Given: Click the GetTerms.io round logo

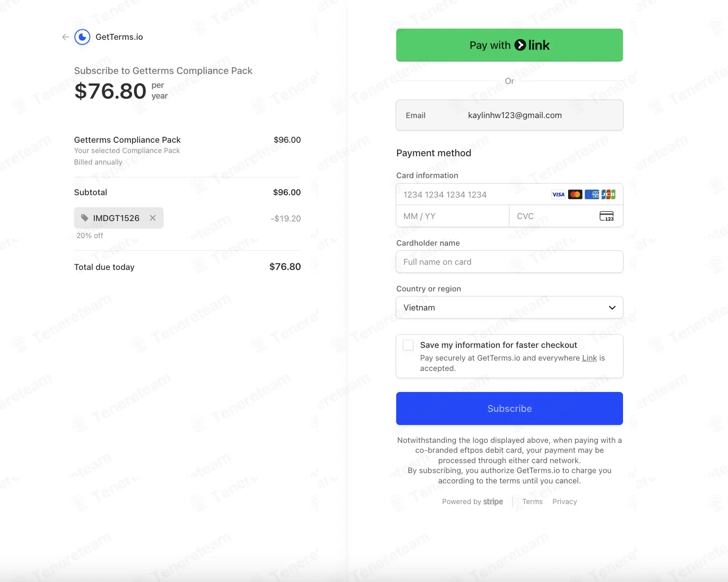Looking at the screenshot, I should [82, 37].
